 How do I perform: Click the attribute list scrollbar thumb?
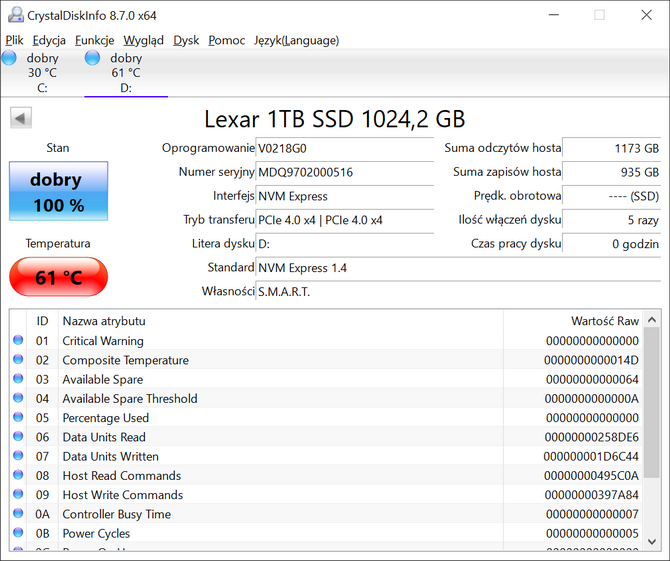click(x=652, y=402)
